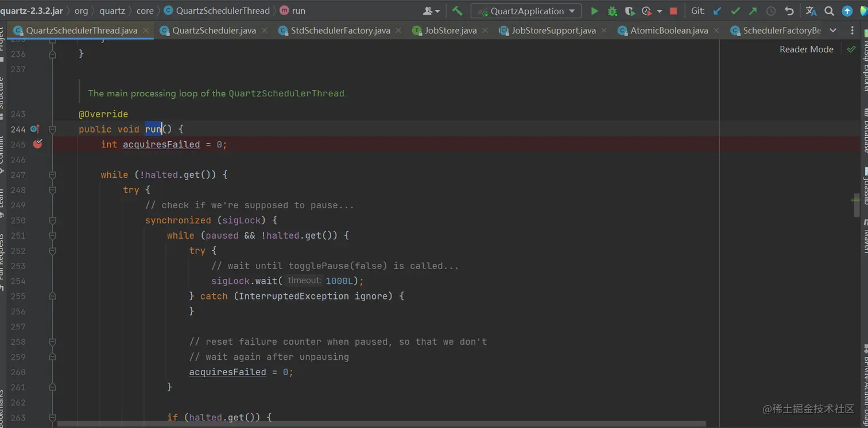Click the Profiler run icon

coord(646,11)
